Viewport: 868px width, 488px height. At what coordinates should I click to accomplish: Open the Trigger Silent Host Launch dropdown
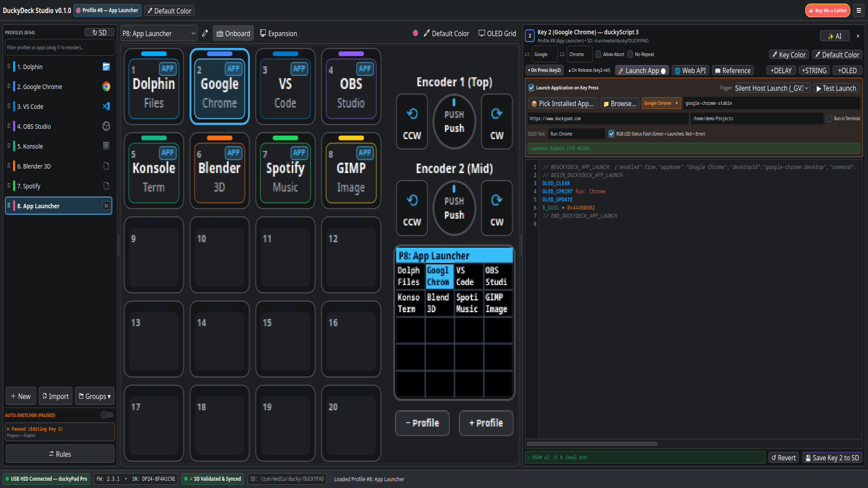(x=772, y=88)
